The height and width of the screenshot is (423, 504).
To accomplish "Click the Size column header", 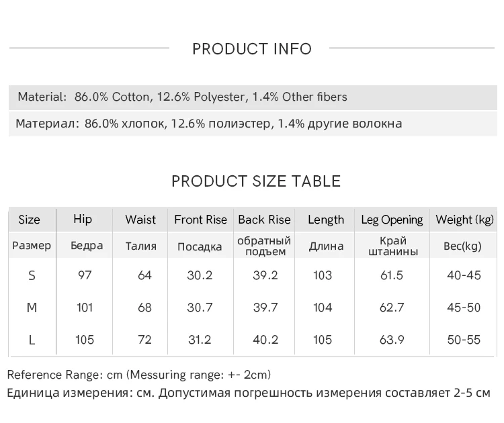I will [x=30, y=220].
